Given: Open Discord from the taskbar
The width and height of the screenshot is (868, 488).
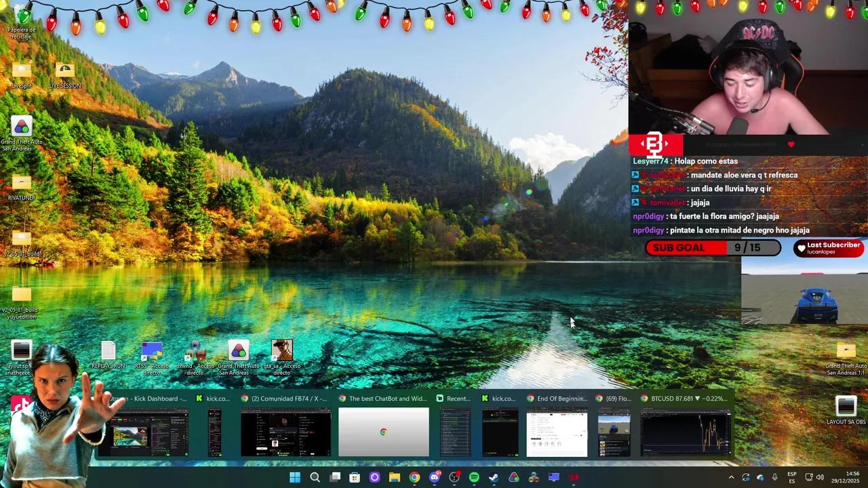Looking at the screenshot, I should (x=434, y=478).
